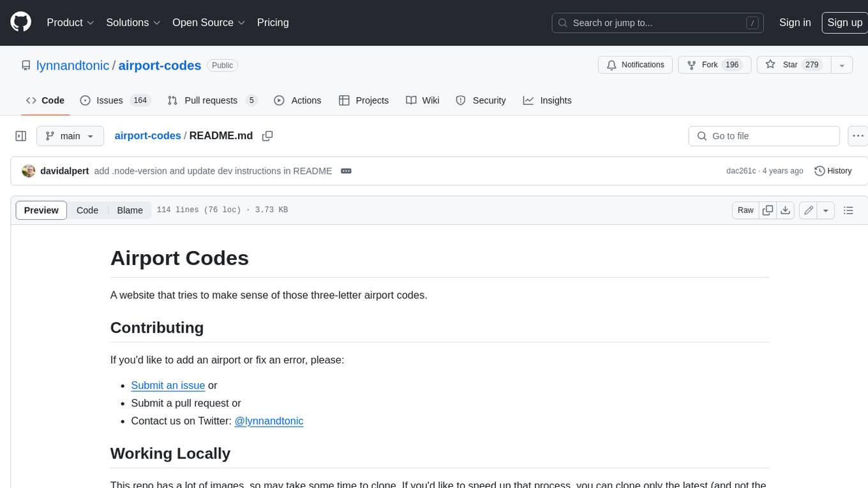Copy the README.md file path
The image size is (868, 488).
point(267,136)
